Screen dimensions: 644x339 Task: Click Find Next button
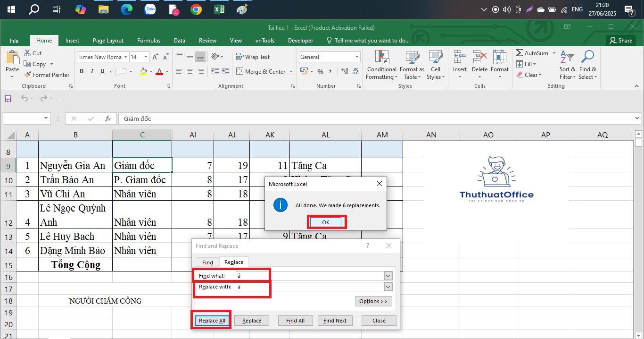pos(335,321)
